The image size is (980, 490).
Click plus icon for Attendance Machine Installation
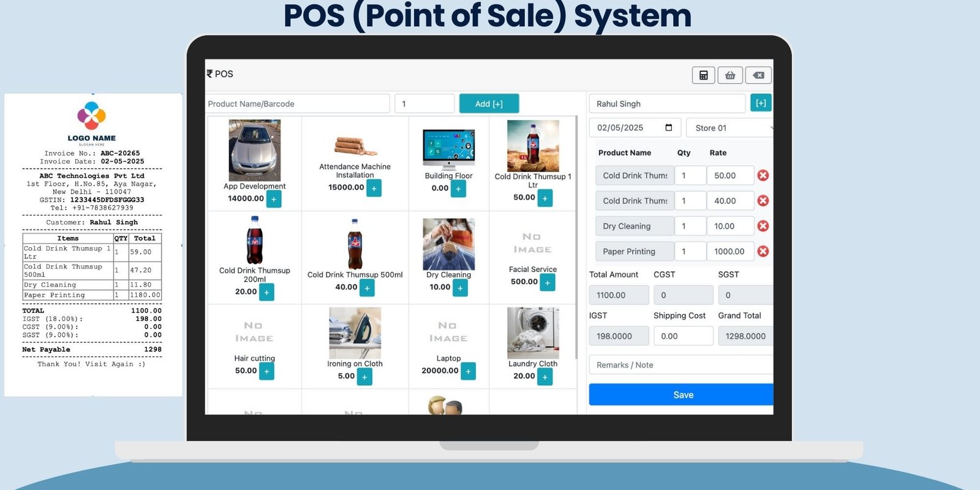pos(374,188)
